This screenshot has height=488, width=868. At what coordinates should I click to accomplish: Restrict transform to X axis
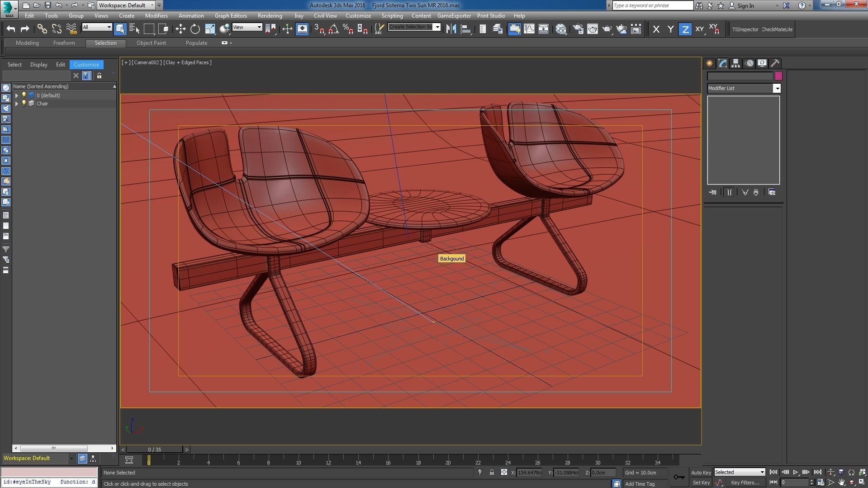pyautogui.click(x=656, y=29)
